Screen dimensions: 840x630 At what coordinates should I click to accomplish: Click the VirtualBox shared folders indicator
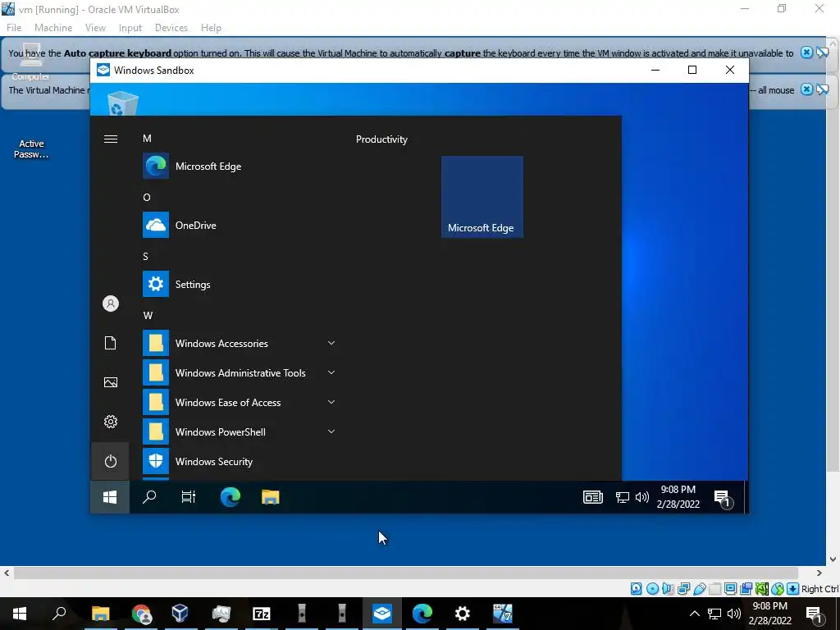(714, 589)
